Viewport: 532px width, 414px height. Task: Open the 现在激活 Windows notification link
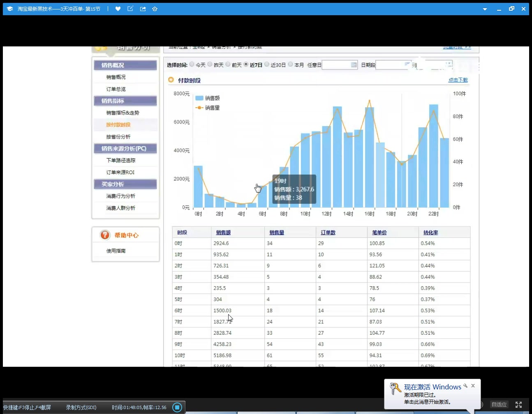[433, 387]
